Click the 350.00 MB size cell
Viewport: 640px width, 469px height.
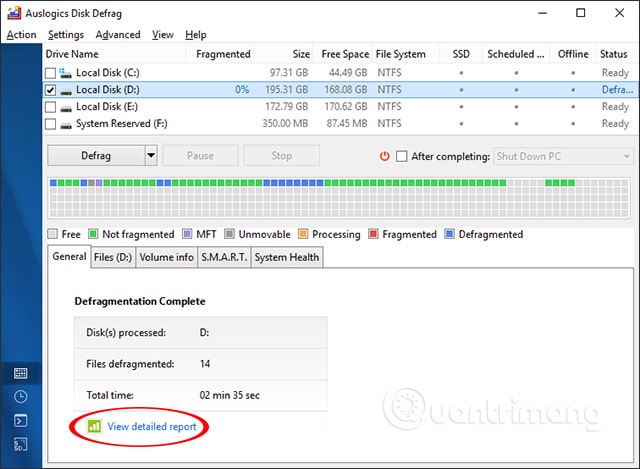click(285, 124)
